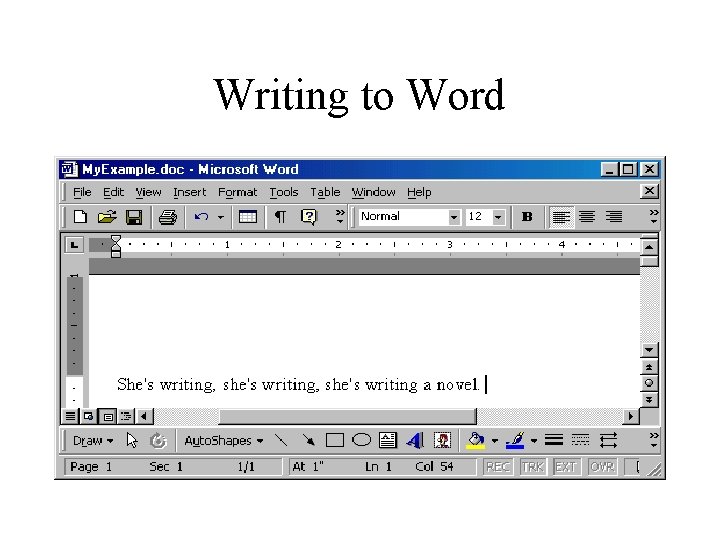This screenshot has height=540, width=720.
Task: Click Select Browse Object round button
Action: point(649,383)
